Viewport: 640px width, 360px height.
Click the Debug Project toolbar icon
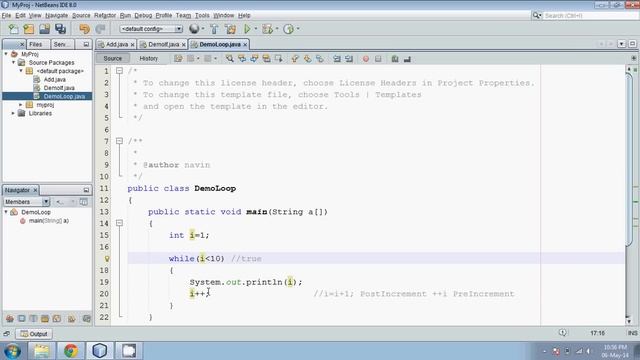[268, 29]
